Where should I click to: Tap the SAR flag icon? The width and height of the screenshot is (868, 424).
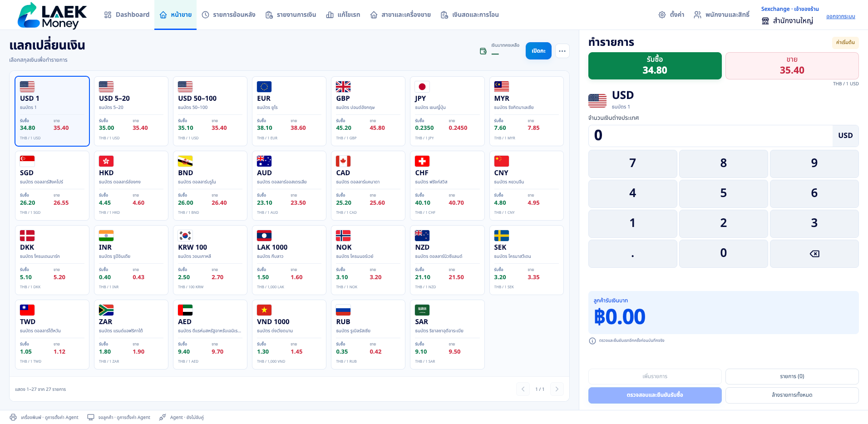pos(422,310)
